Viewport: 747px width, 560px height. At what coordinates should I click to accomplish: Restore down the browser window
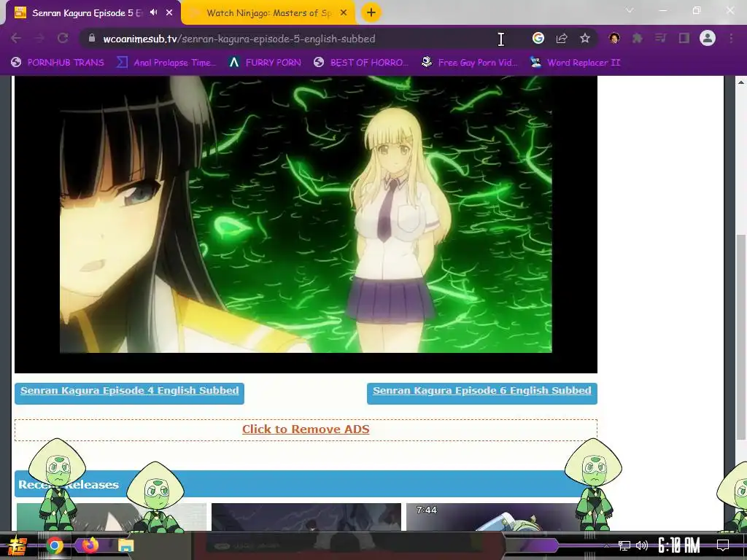[x=697, y=10]
